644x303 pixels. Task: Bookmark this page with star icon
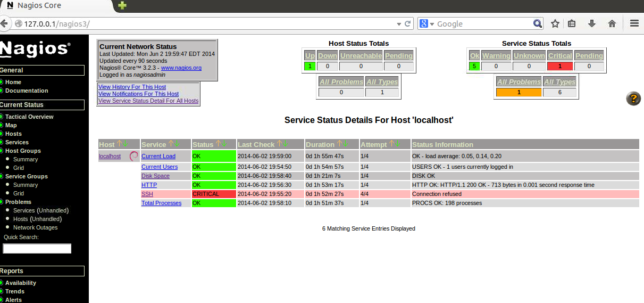coord(555,23)
